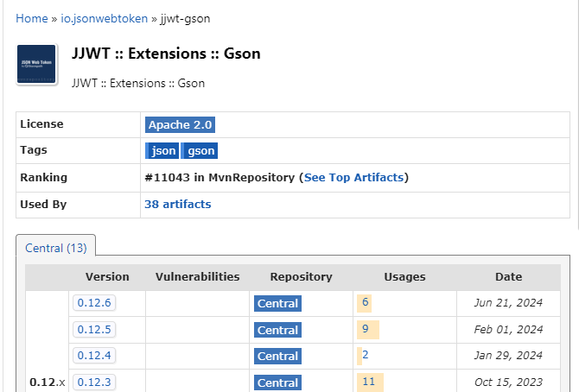The width and height of the screenshot is (579, 392).
Task: Click the JJWT artifact logo image
Action: pyautogui.click(x=36, y=64)
